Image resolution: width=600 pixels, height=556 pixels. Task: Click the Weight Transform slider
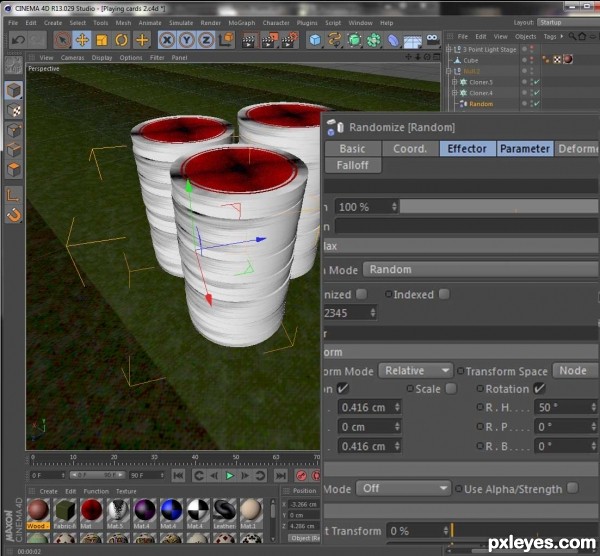point(525,531)
